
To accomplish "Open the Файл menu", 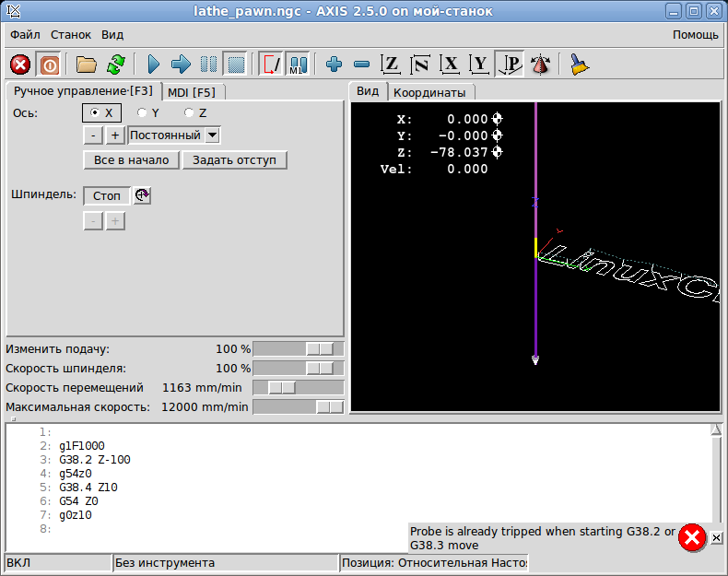I will point(25,35).
